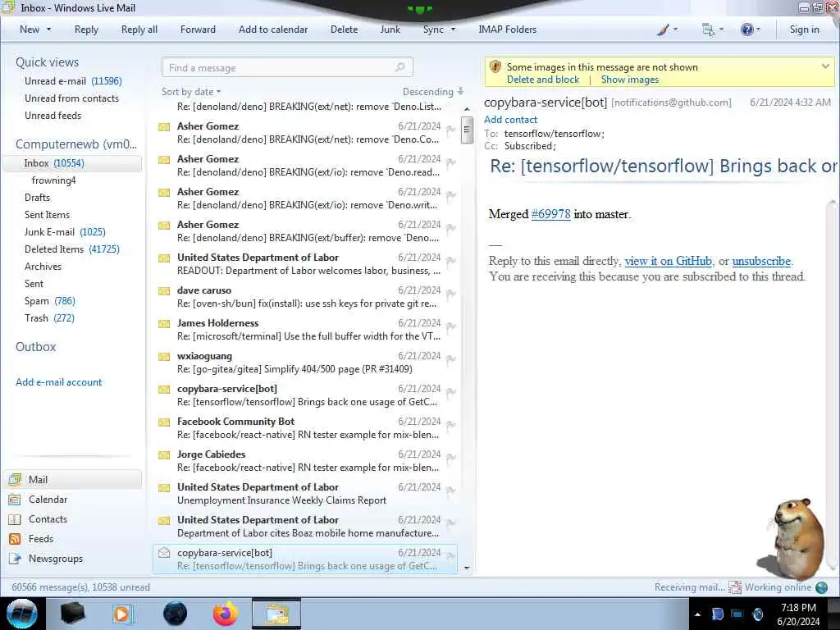Click the message list scrollbar thumb
Screen dimensions: 840x630
click(x=467, y=130)
